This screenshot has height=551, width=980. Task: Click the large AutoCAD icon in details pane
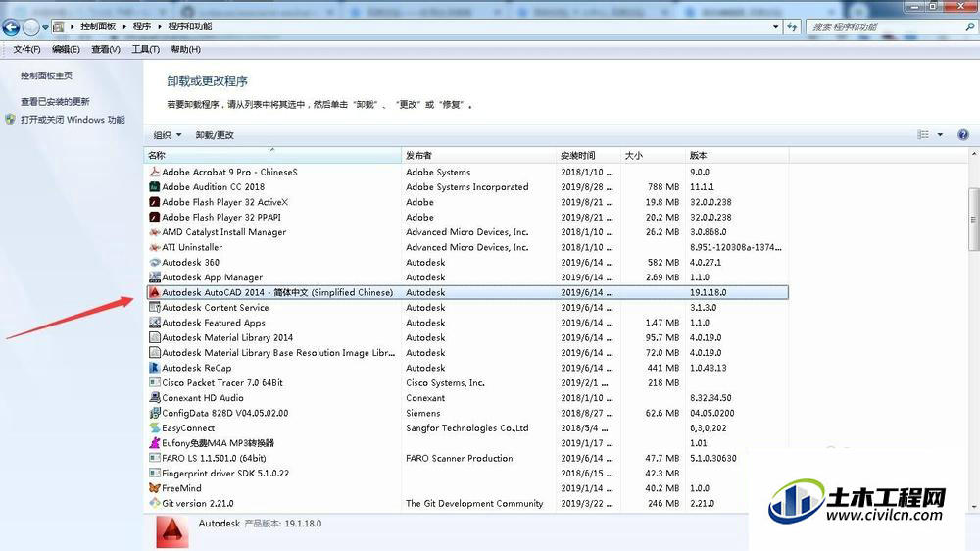point(171,531)
